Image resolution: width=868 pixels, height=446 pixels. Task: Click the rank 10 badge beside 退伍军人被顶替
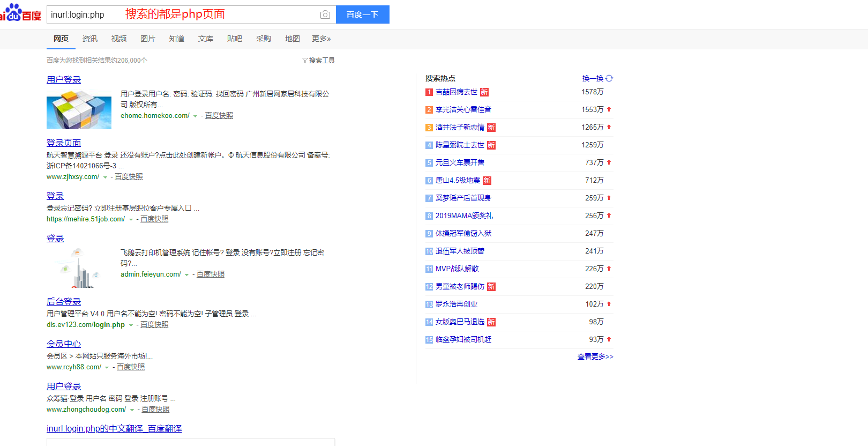coord(429,251)
